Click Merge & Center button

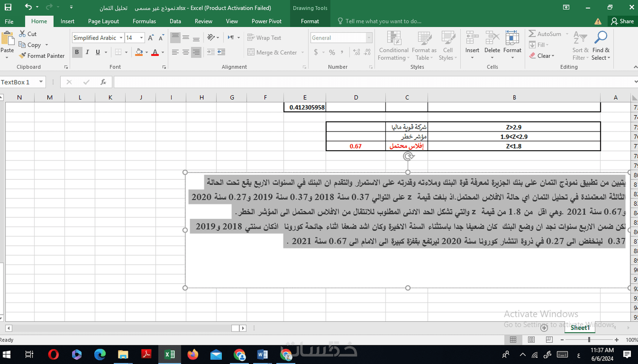pos(272,52)
